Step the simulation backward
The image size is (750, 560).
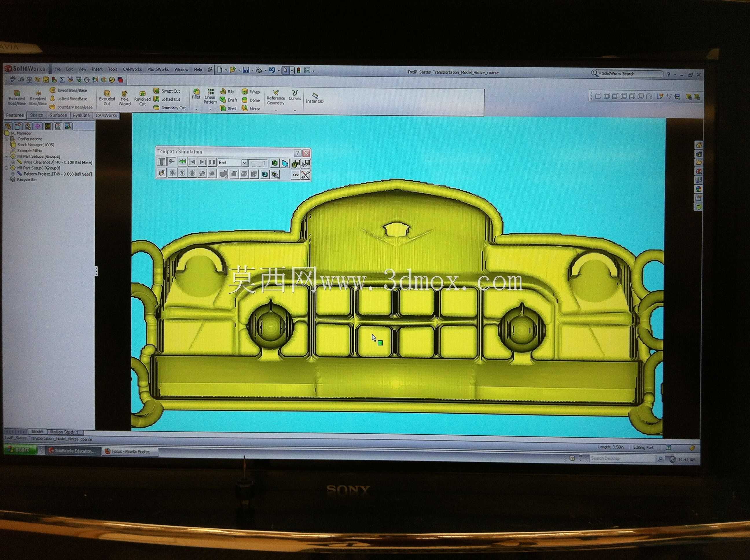click(193, 162)
